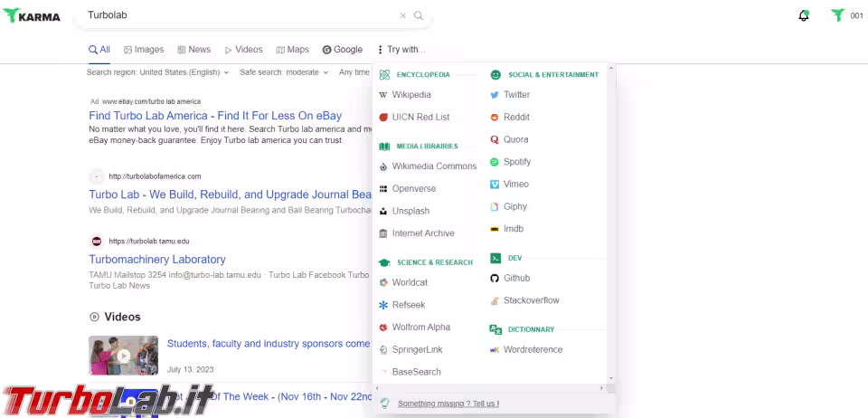Click the horizontal scrollbar in dropdown panel

pos(488,388)
